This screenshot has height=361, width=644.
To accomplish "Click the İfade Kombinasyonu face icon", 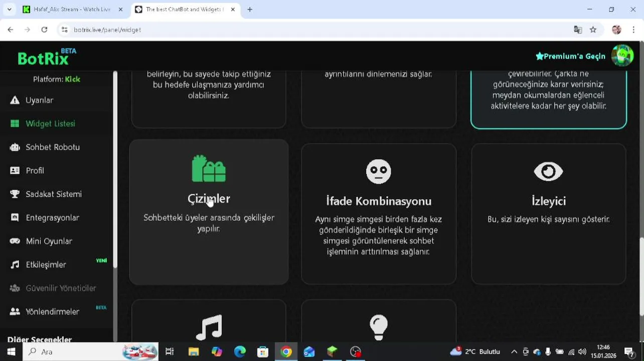I will tap(379, 171).
